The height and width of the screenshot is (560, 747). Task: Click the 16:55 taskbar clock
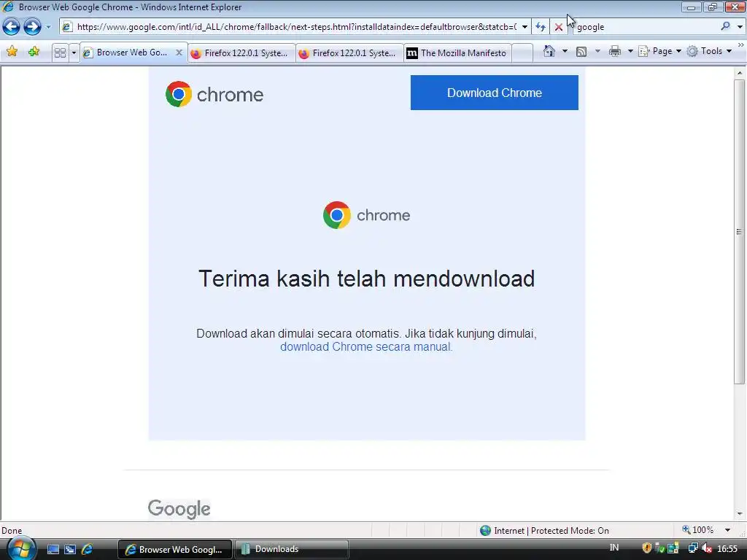pos(727,549)
